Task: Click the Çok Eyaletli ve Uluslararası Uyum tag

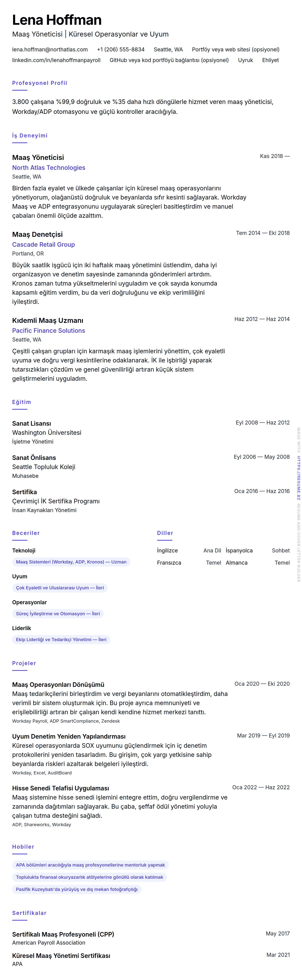Action: click(x=60, y=588)
